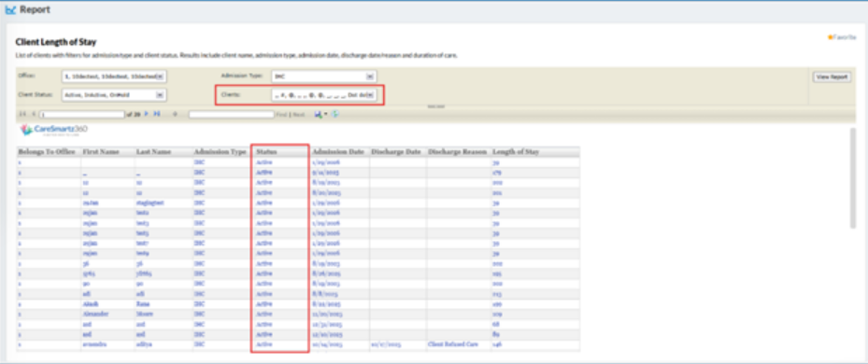Click the Belongs To Office column header
This screenshot has width=868, height=364.
click(x=47, y=151)
